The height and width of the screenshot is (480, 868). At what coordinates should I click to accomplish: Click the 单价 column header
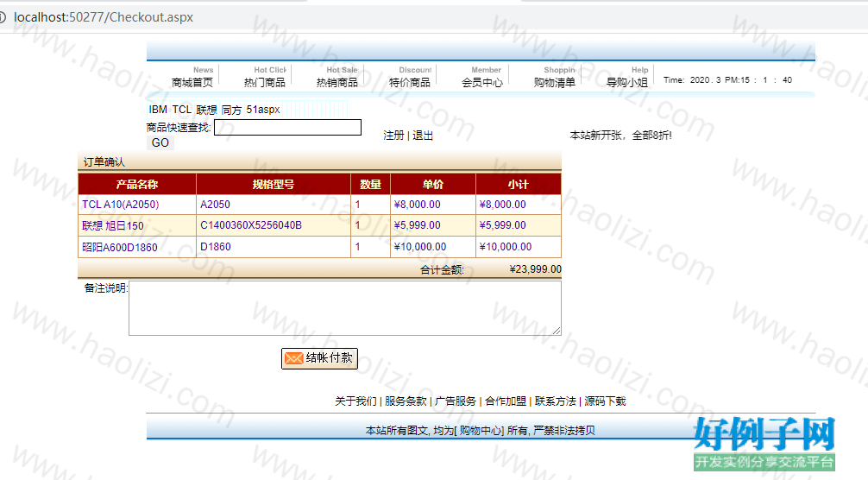point(433,185)
